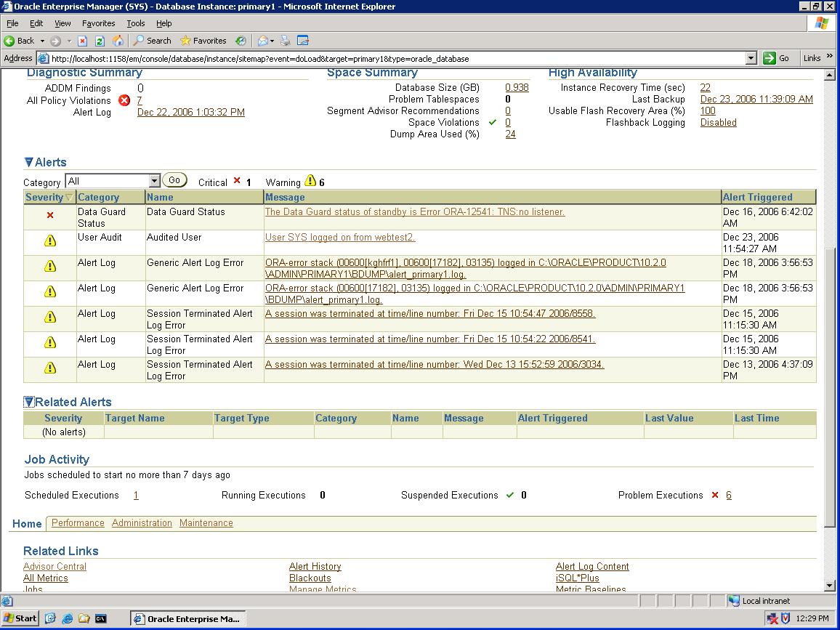Go to the home page via Home icon
The width and height of the screenshot is (840, 630).
(118, 41)
